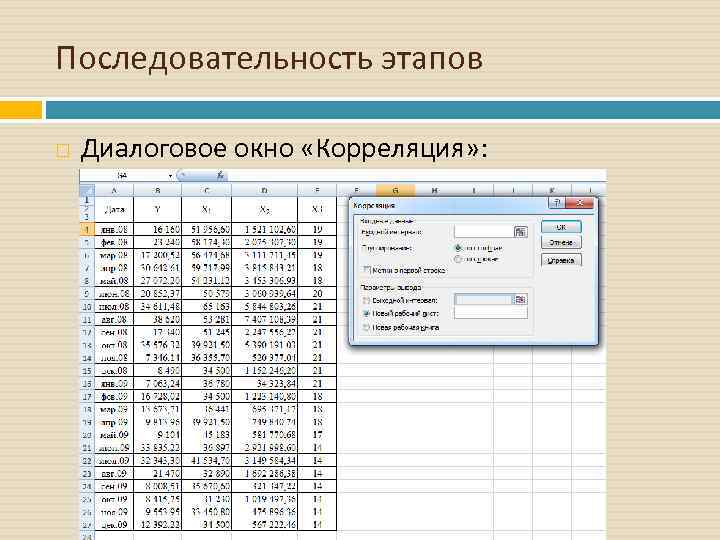Image resolution: width=720 pixels, height=540 pixels.
Task: Click cell with value 34 611,48
Action: pos(158,306)
